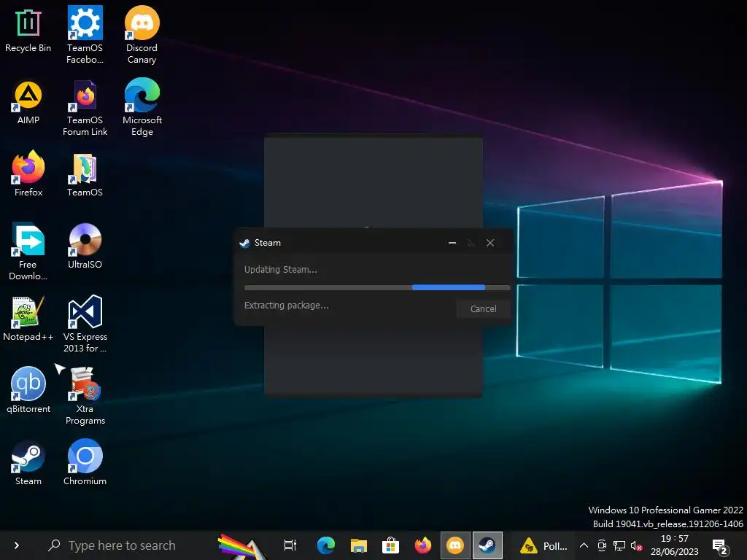Select the TeamOS Forum Link shortcut

[85, 108]
